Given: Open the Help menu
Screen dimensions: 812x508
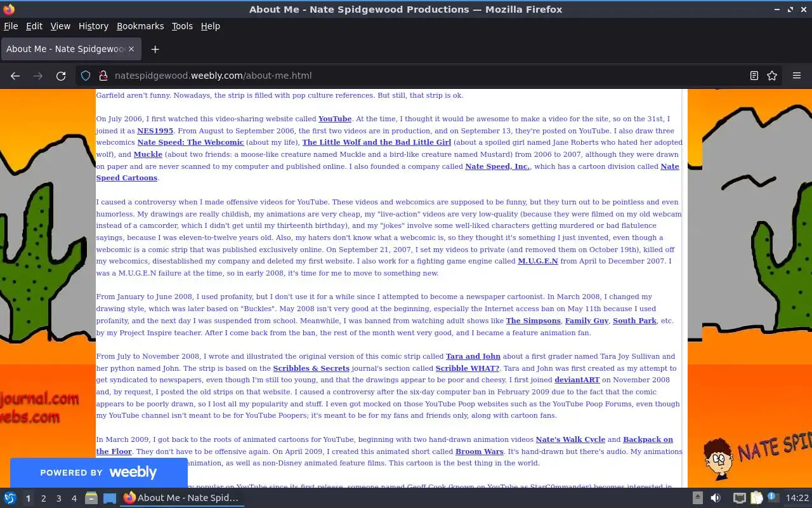Looking at the screenshot, I should click(x=210, y=26).
